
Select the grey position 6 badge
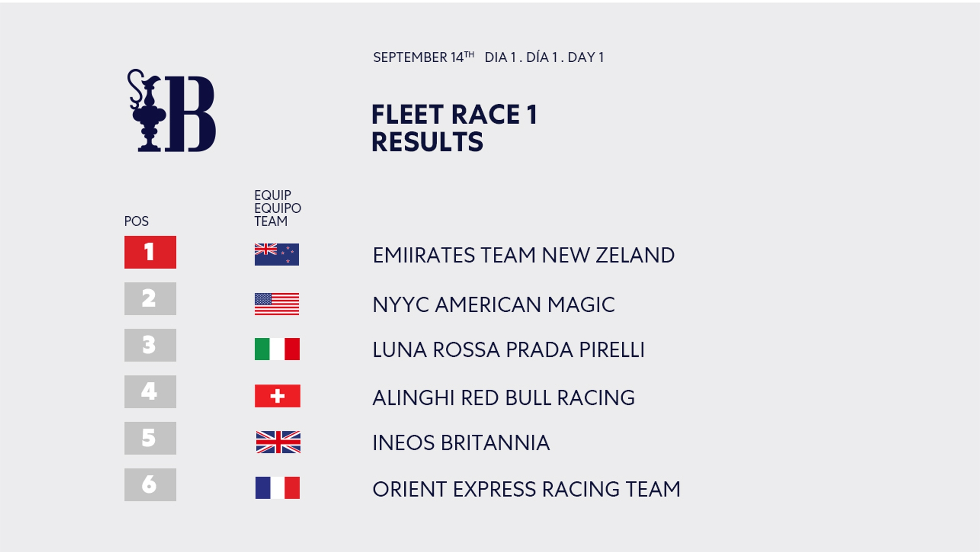(x=150, y=485)
